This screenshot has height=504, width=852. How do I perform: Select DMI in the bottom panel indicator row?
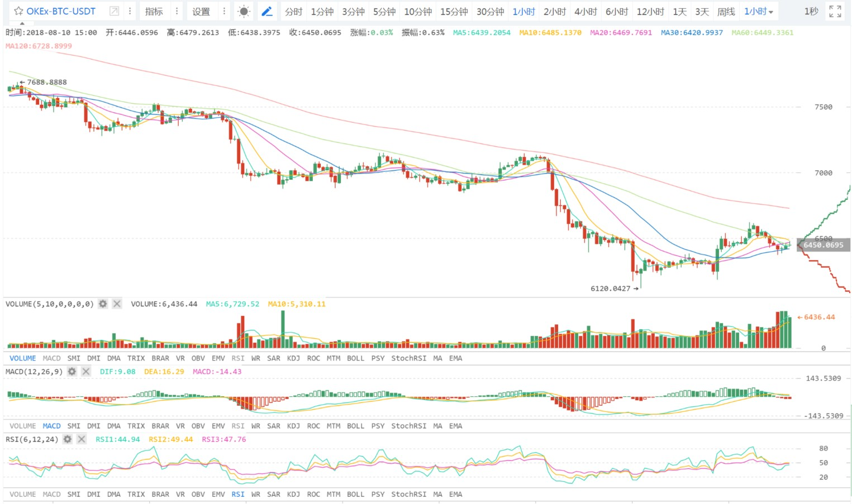click(94, 495)
